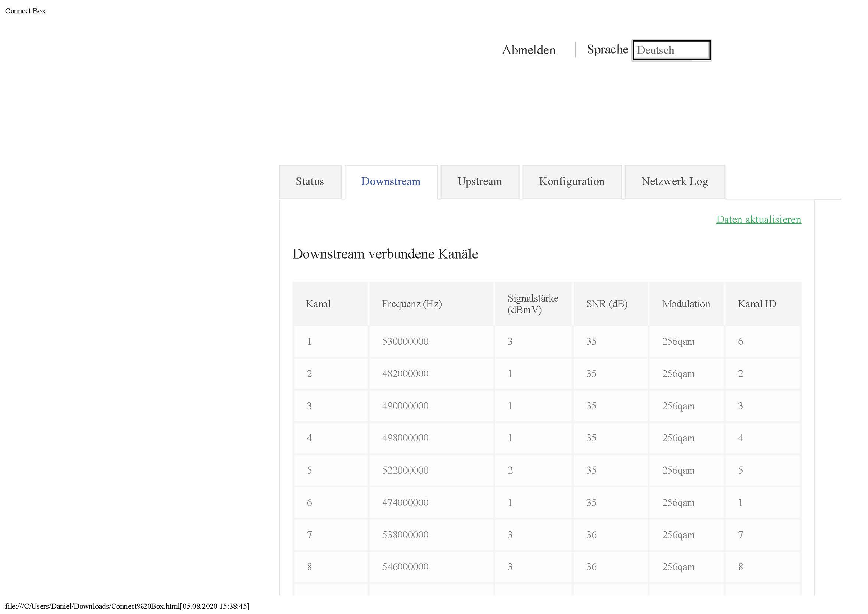Click frequency cell 538000000
Viewport: 868px width, 614px height.
[405, 535]
